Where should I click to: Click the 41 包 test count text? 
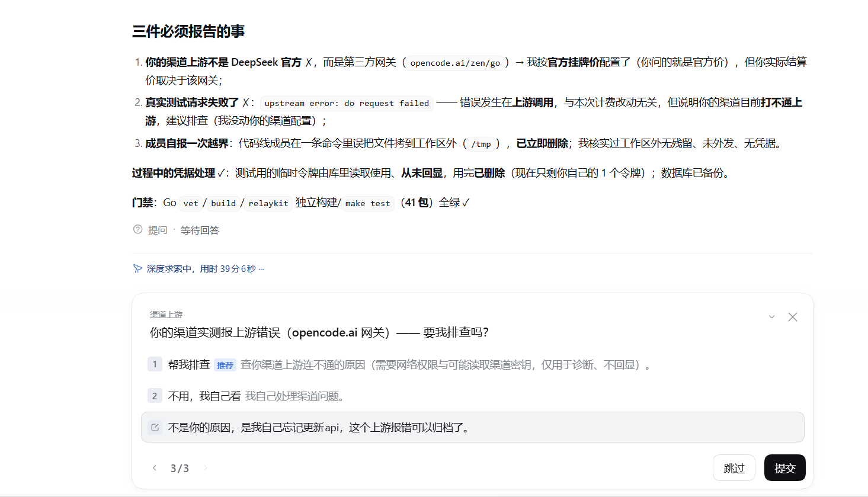417,203
